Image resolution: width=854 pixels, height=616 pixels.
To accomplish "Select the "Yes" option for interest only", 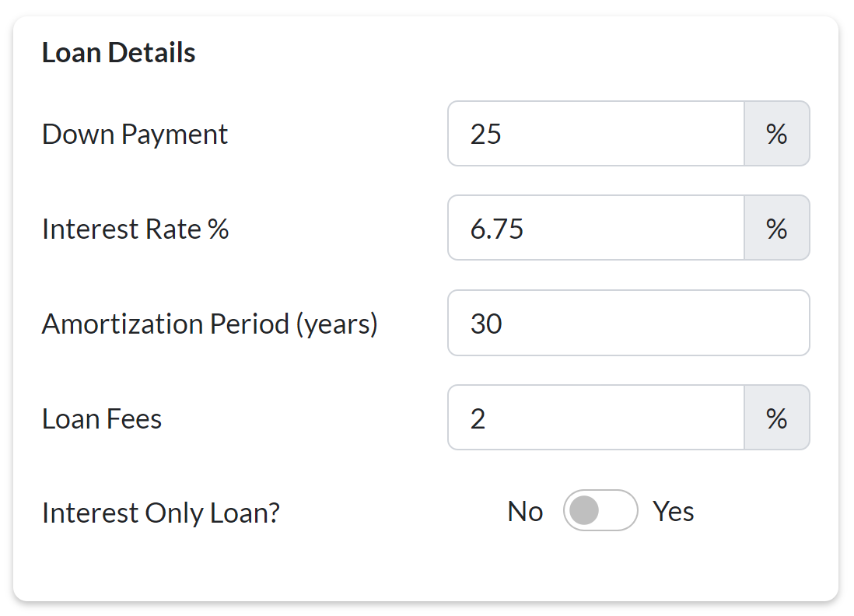I will [x=673, y=512].
